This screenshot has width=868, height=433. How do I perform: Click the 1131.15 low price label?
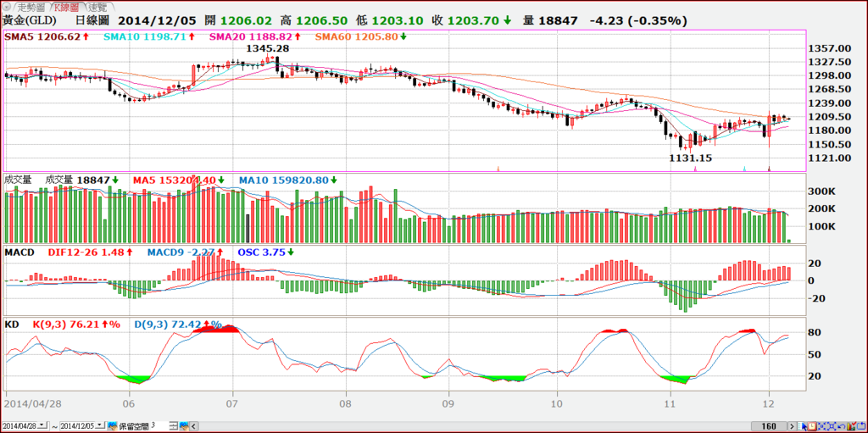tap(690, 158)
